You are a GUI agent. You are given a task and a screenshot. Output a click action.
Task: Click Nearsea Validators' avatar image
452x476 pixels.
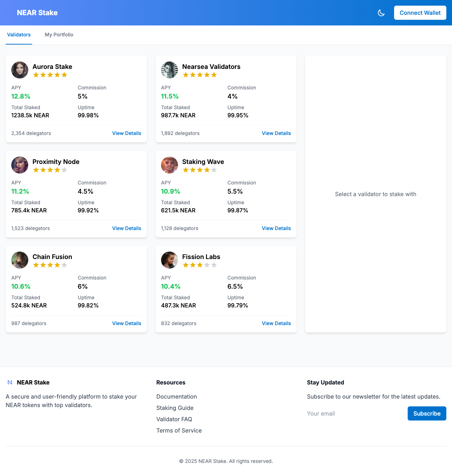pyautogui.click(x=169, y=70)
